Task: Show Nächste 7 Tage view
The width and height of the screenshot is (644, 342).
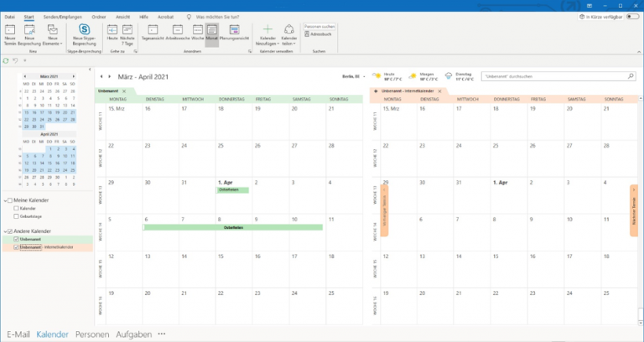Action: (128, 34)
